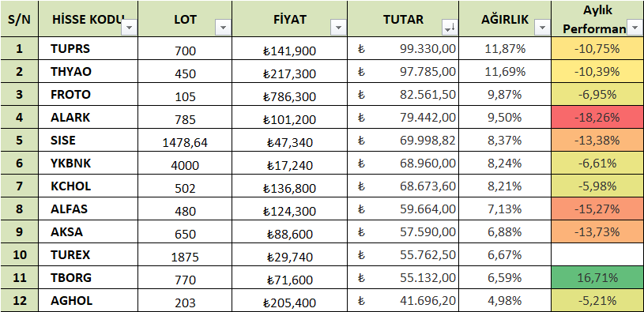This screenshot has width=644, height=312.
Task: Select the TUPRS stock code cell
Action: click(89, 49)
